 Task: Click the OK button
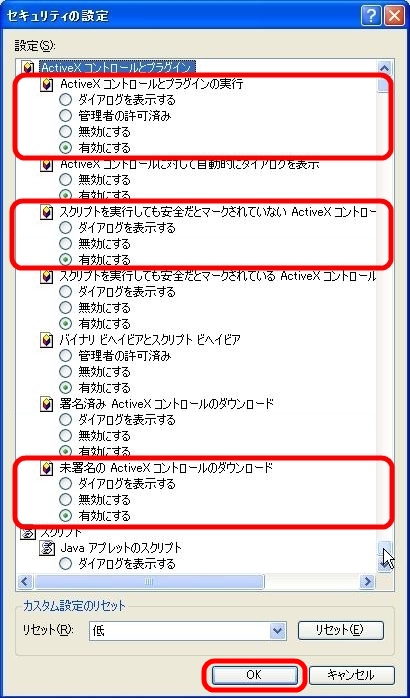tap(254, 675)
